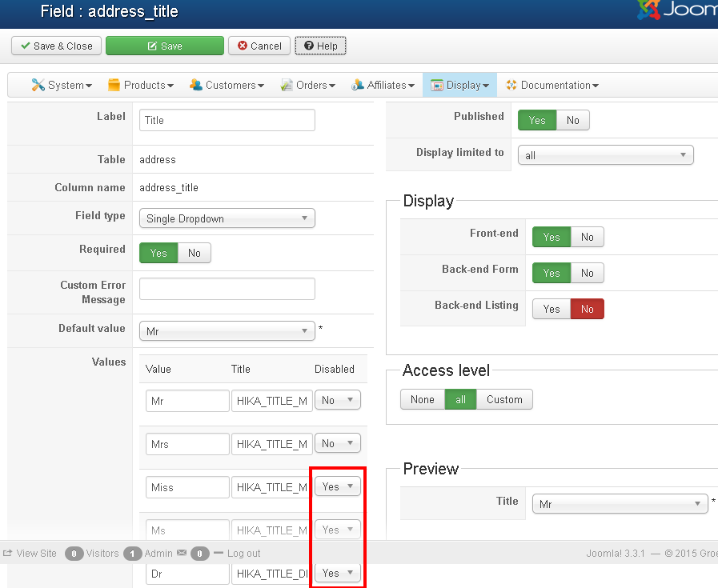Click the Log out dash icon
The width and height of the screenshot is (718, 588).
point(219,554)
